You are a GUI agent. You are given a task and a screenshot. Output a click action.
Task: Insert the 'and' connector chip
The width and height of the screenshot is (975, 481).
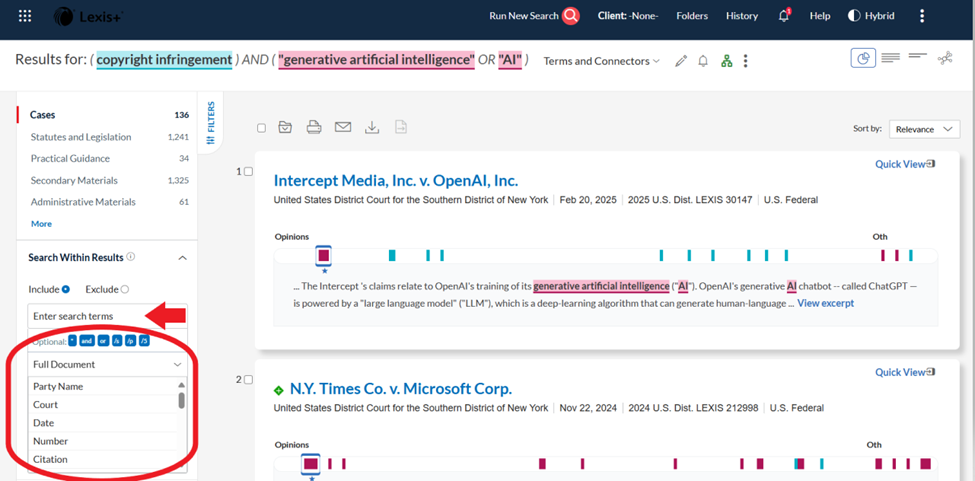(x=86, y=341)
